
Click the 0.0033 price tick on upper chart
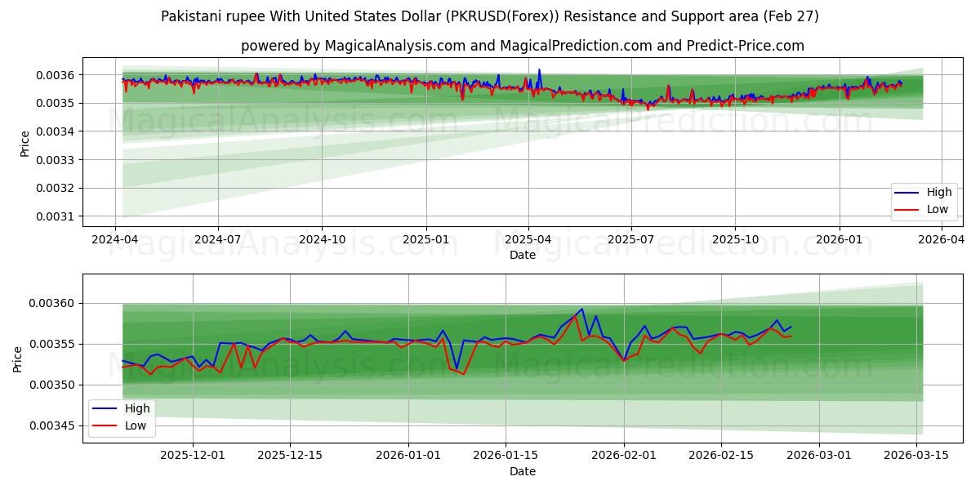coord(56,160)
